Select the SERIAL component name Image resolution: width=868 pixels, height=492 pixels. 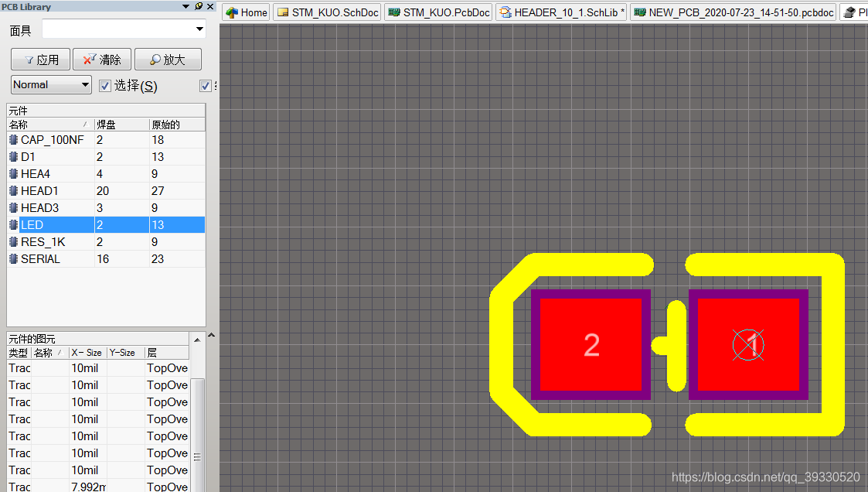point(40,258)
